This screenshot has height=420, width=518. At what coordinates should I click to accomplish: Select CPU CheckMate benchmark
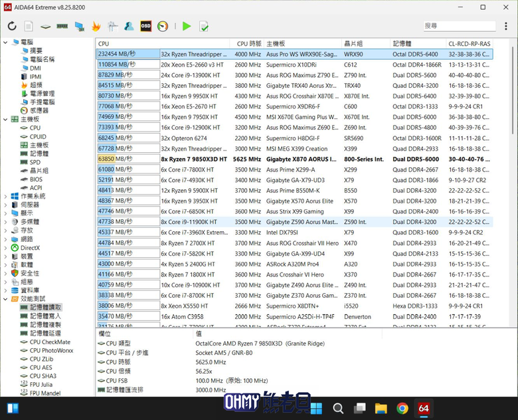[x=50, y=342]
